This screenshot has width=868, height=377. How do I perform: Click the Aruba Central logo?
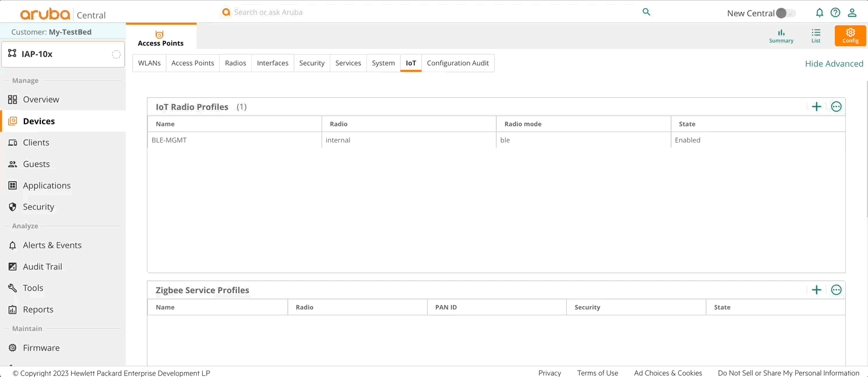(63, 14)
